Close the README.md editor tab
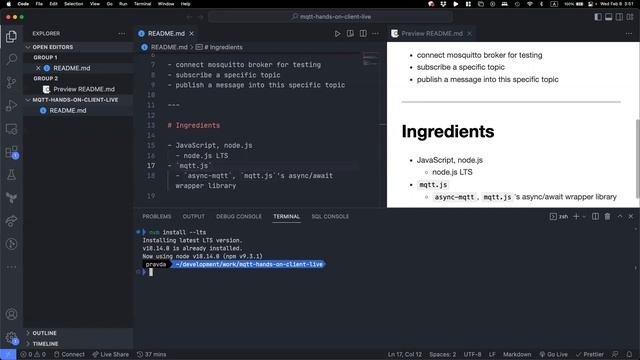Screen dimensions: 640x360 (191, 33)
